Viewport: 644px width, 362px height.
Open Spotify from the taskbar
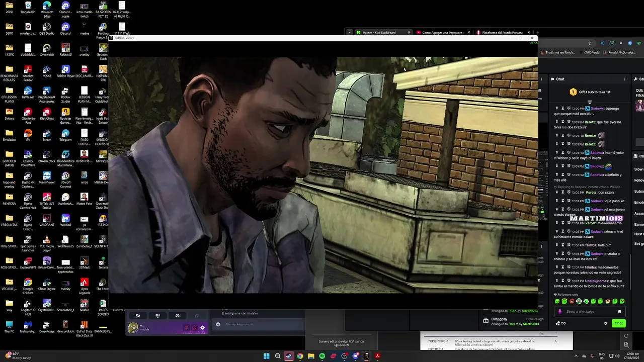coord(322,356)
